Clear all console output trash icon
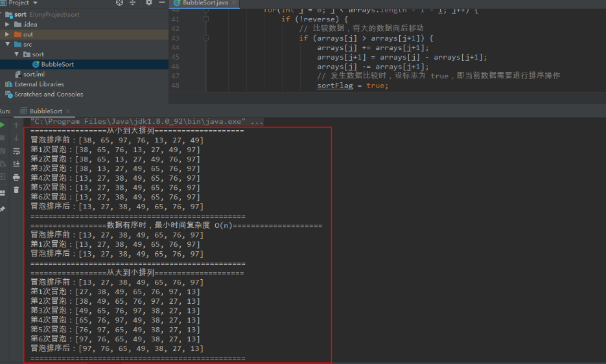This screenshot has height=364, width=606. (x=16, y=190)
